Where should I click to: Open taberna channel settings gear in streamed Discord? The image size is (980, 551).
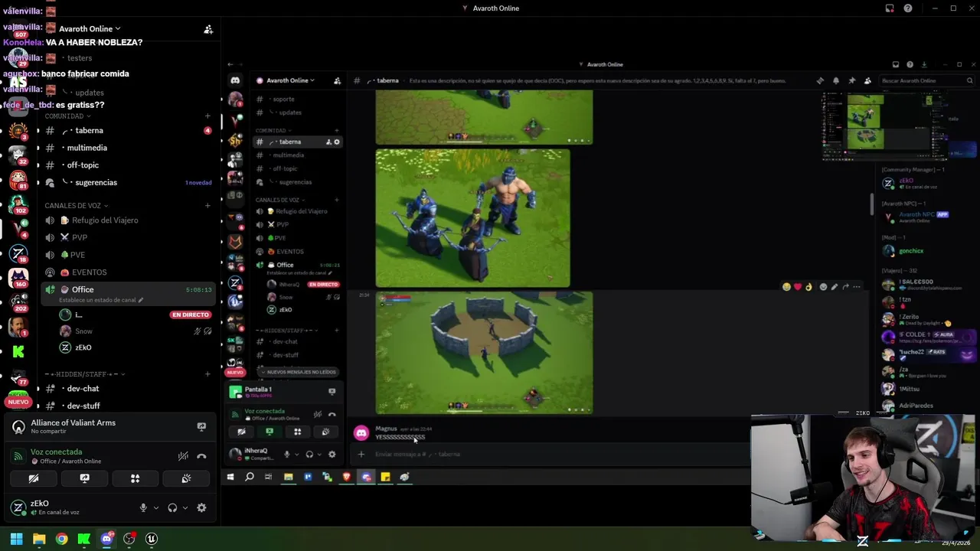[x=337, y=142]
